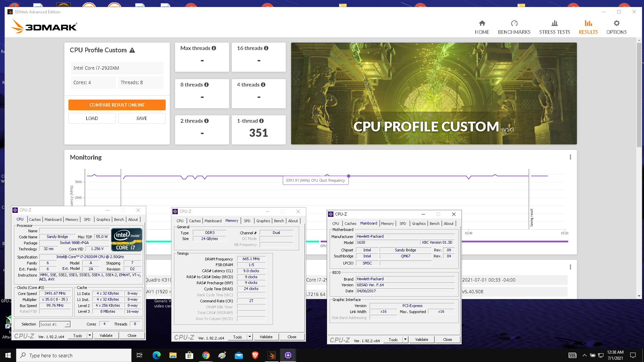This screenshot has width=644, height=362.
Task: Switch to CPU-Z from taskbar
Action: click(x=288, y=355)
